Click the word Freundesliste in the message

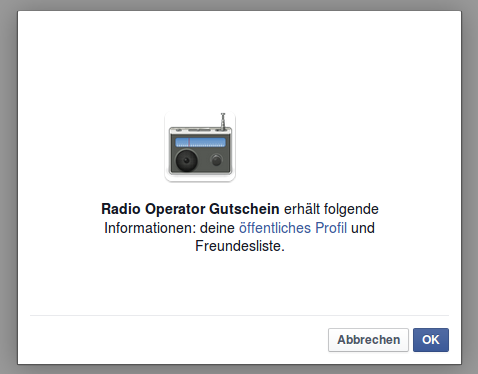[x=239, y=246]
